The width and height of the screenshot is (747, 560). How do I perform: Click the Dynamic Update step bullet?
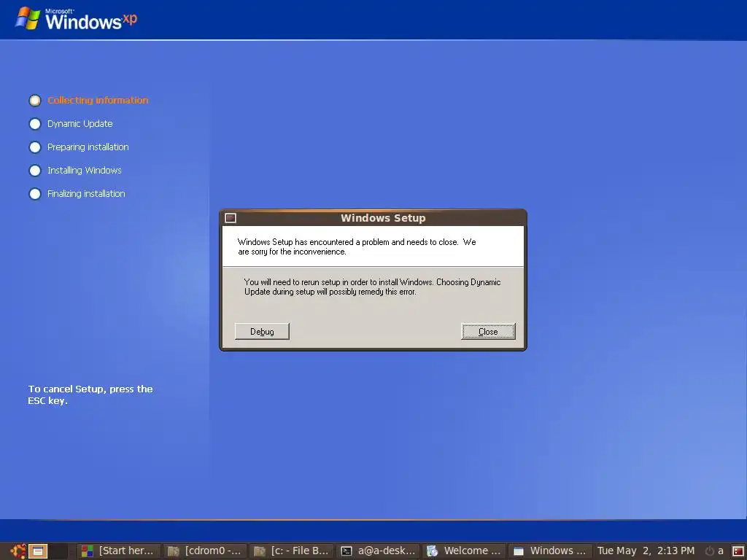(35, 124)
